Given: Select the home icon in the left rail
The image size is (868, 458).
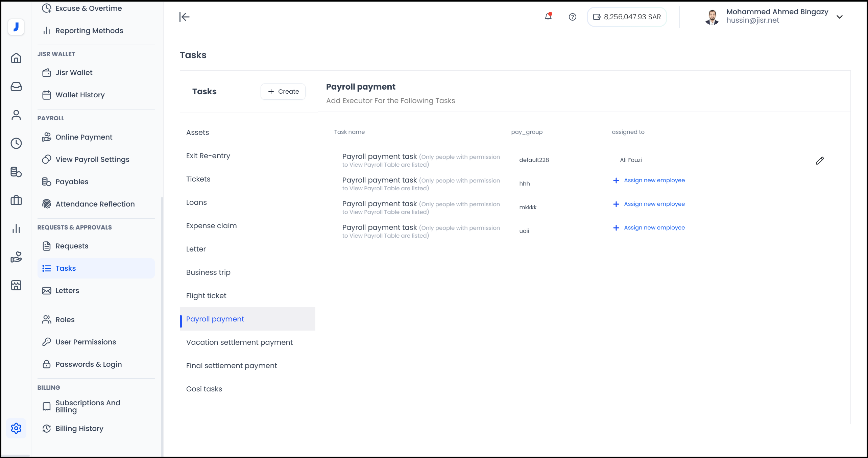Looking at the screenshot, I should point(16,58).
